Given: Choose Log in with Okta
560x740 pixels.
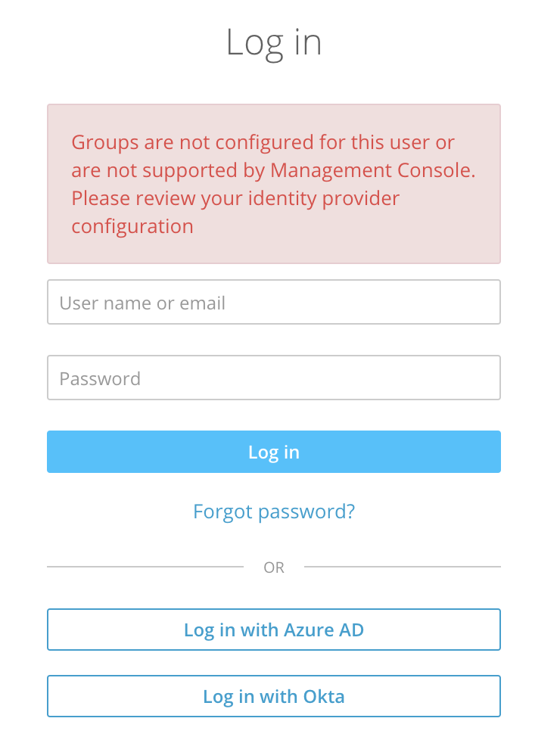Looking at the screenshot, I should tap(273, 696).
